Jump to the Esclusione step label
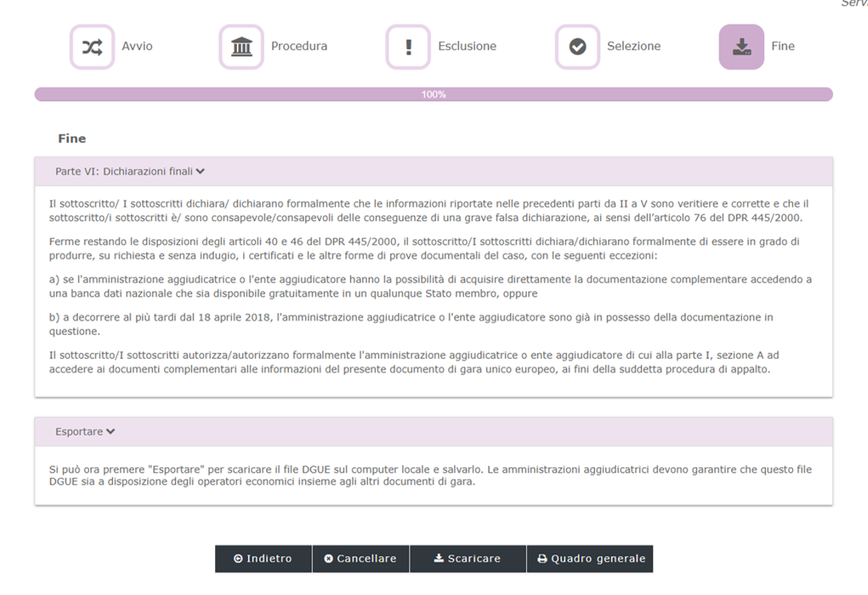The image size is (868, 595). 467,46
